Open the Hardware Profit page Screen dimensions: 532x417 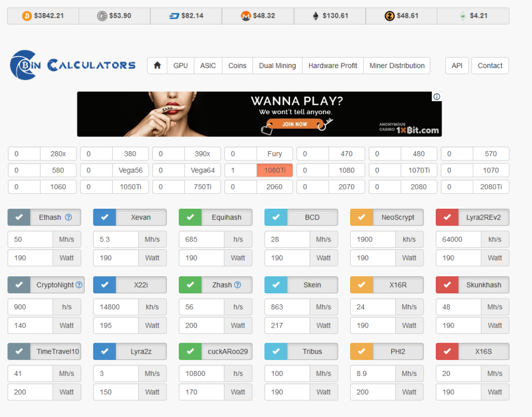[x=332, y=65]
